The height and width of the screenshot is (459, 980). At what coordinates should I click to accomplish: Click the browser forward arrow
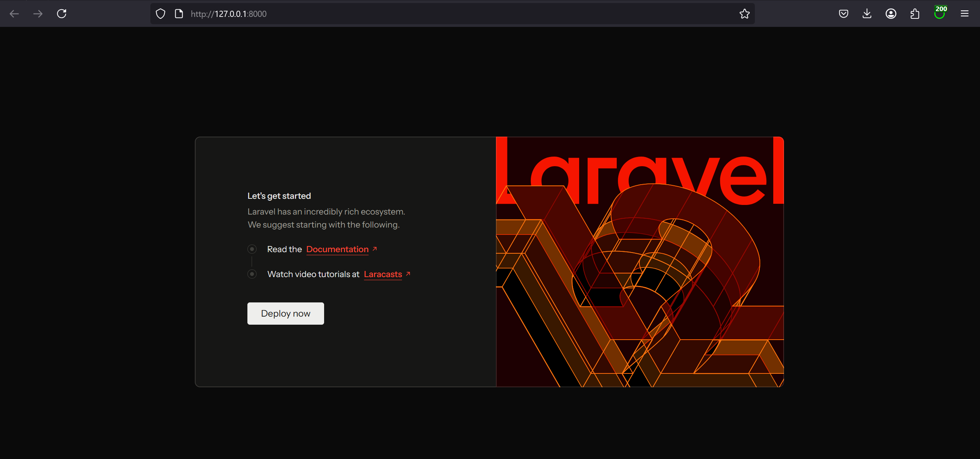38,14
